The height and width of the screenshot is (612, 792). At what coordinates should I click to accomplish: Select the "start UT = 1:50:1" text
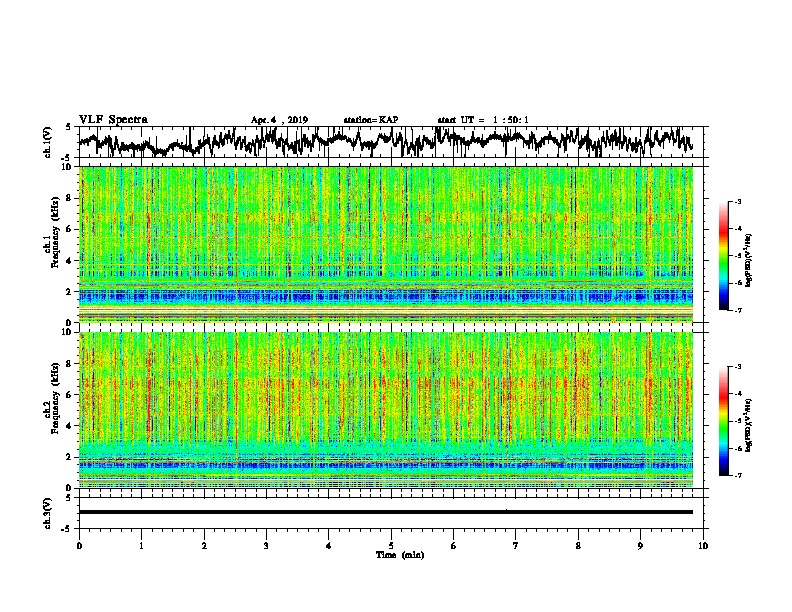click(x=483, y=120)
